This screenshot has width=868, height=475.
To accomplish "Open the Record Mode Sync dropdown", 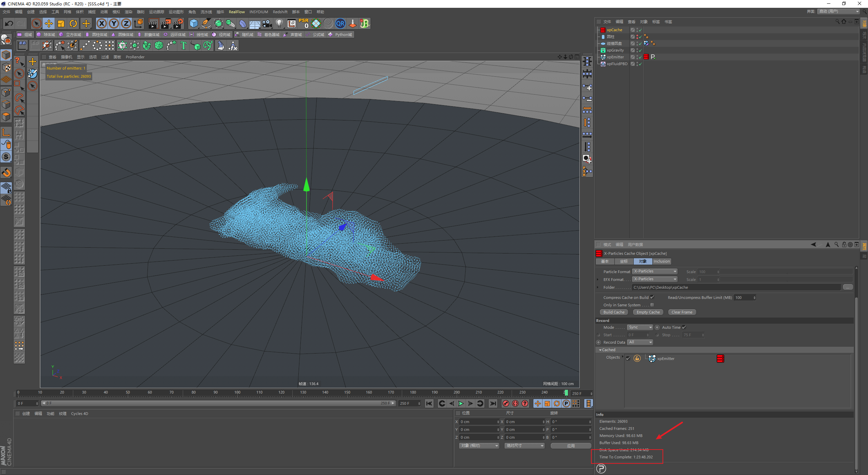I will (639, 327).
